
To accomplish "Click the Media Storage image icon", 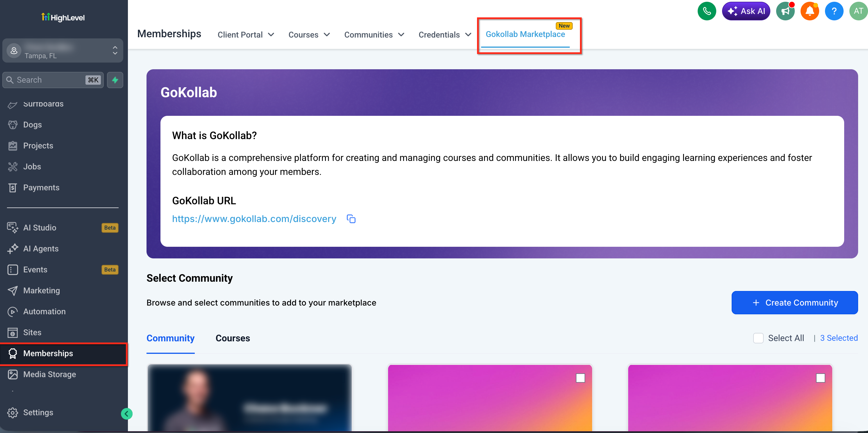I will coord(12,374).
